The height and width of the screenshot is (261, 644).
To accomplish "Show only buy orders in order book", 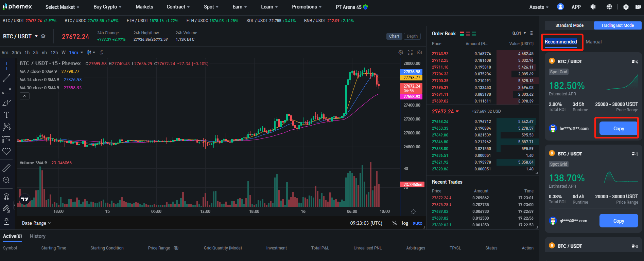I will [474, 34].
